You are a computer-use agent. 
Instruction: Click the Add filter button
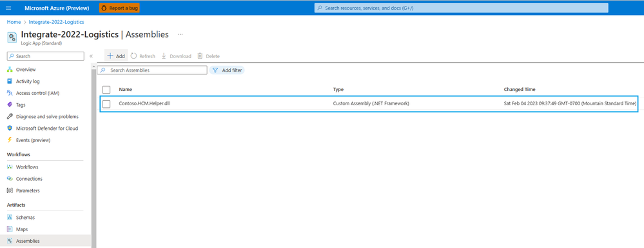(x=227, y=70)
